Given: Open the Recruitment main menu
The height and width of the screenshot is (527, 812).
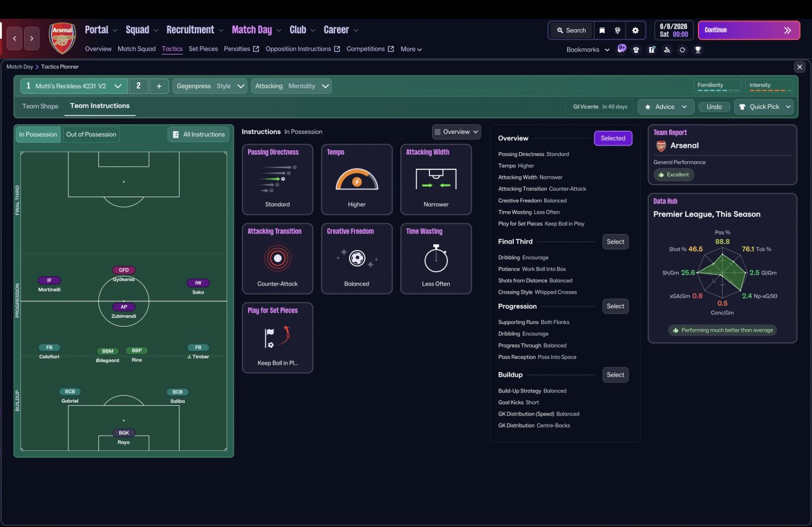Looking at the screenshot, I should click(195, 30).
